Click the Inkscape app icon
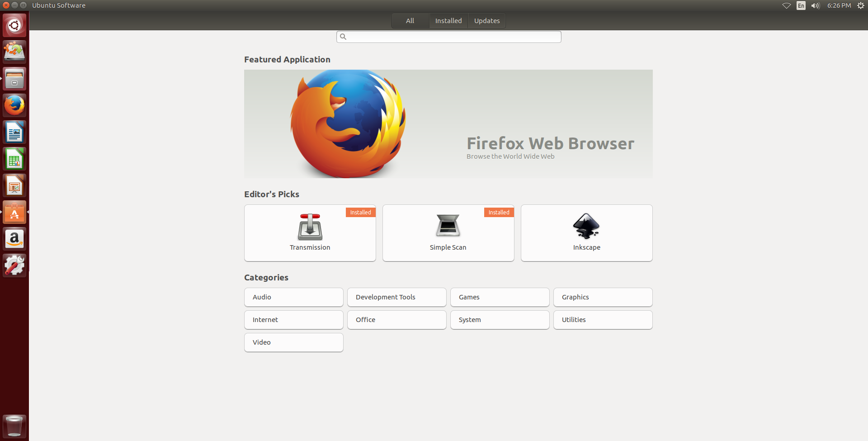 586,226
